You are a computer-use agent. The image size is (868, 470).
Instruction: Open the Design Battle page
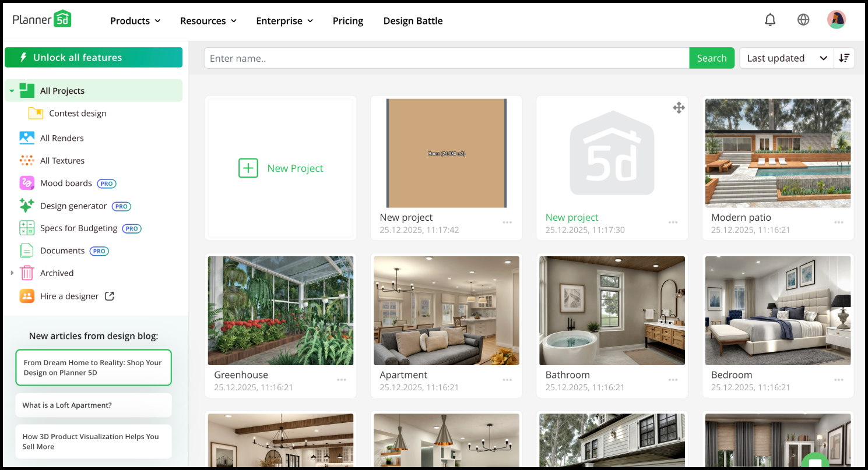[413, 21]
